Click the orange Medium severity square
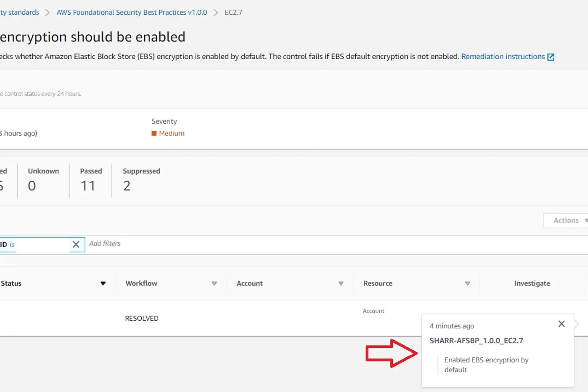 click(x=154, y=134)
